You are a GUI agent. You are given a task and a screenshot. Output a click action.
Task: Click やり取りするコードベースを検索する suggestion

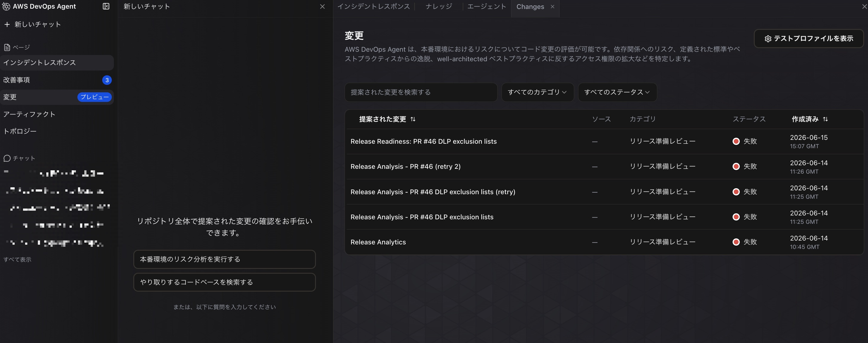(x=224, y=282)
